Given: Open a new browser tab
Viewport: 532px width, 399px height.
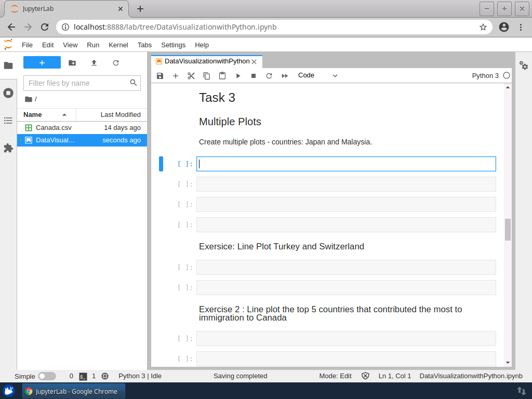Looking at the screenshot, I should pyautogui.click(x=140, y=9).
